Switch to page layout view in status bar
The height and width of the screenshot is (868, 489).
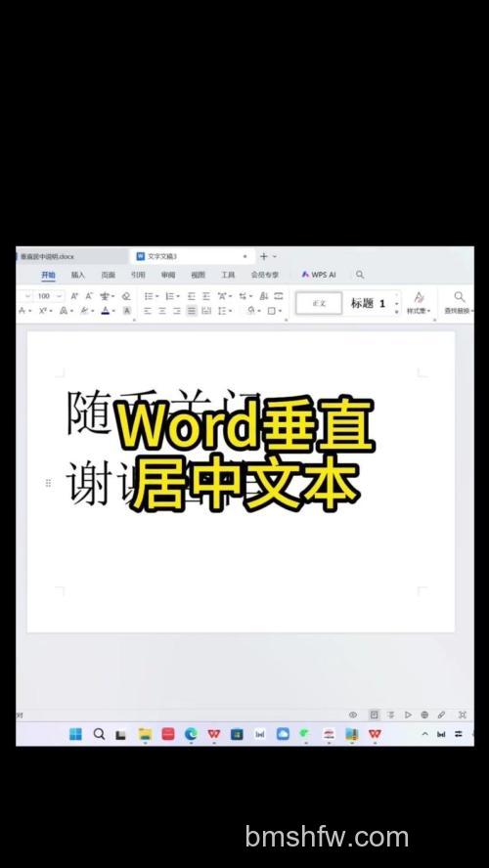(375, 715)
